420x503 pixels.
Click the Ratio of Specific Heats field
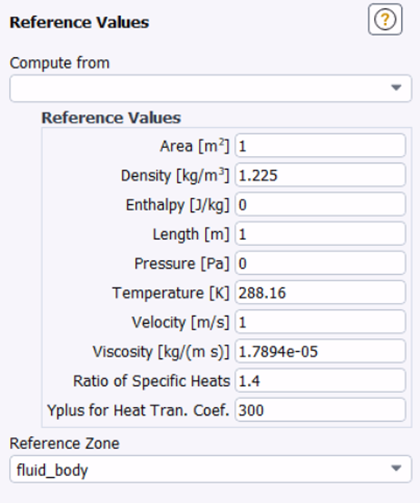320,381
